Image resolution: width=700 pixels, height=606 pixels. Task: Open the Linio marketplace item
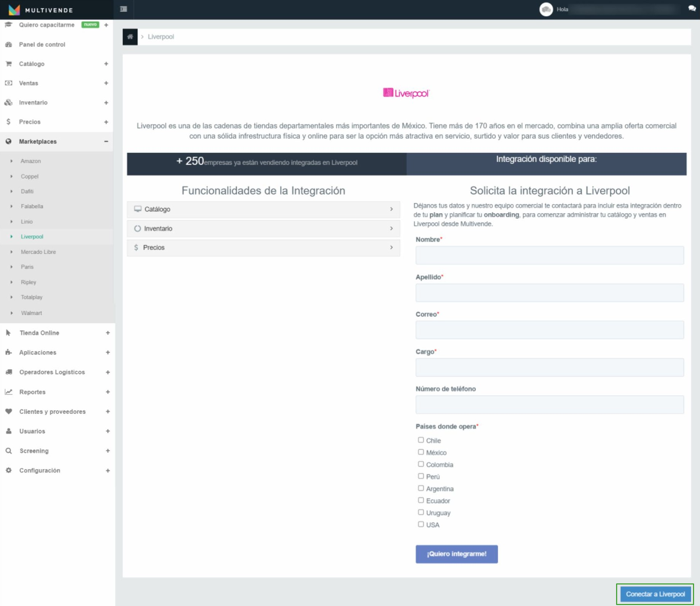click(x=27, y=222)
